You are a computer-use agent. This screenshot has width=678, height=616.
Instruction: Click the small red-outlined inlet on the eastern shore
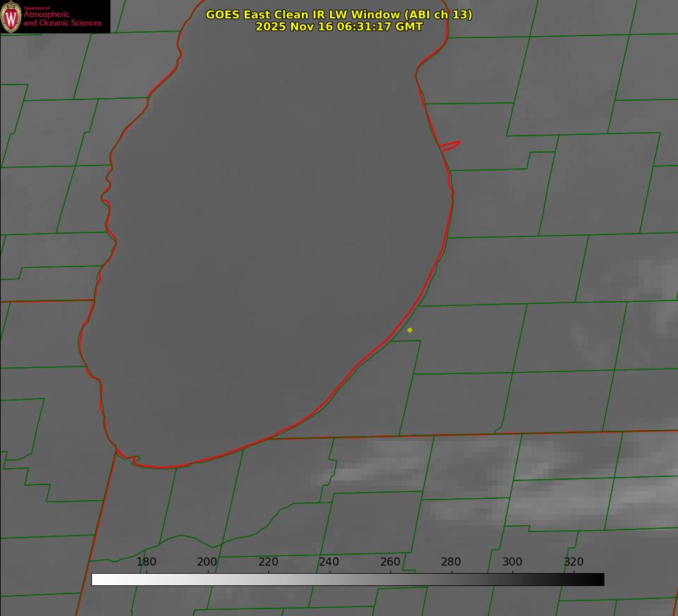point(450,145)
